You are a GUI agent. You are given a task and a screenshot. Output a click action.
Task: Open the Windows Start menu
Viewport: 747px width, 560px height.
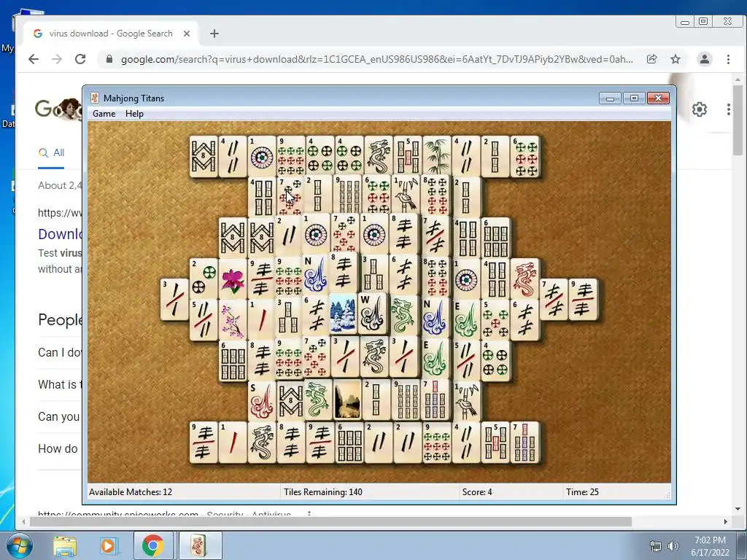(19, 545)
